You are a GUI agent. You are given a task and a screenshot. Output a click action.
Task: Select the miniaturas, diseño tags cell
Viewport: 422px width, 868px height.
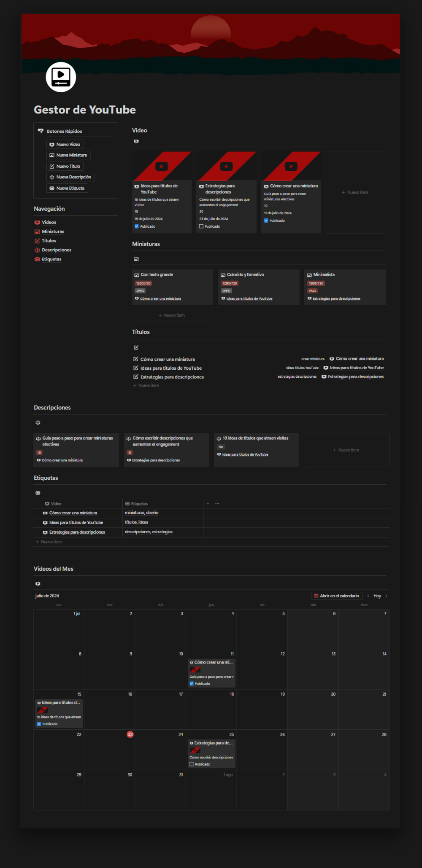tap(163, 513)
